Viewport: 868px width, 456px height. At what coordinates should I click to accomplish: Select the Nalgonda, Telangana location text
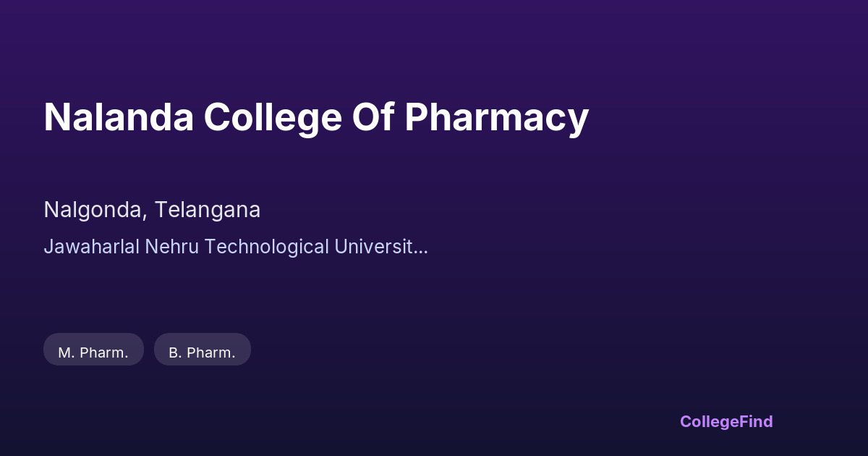pos(152,210)
